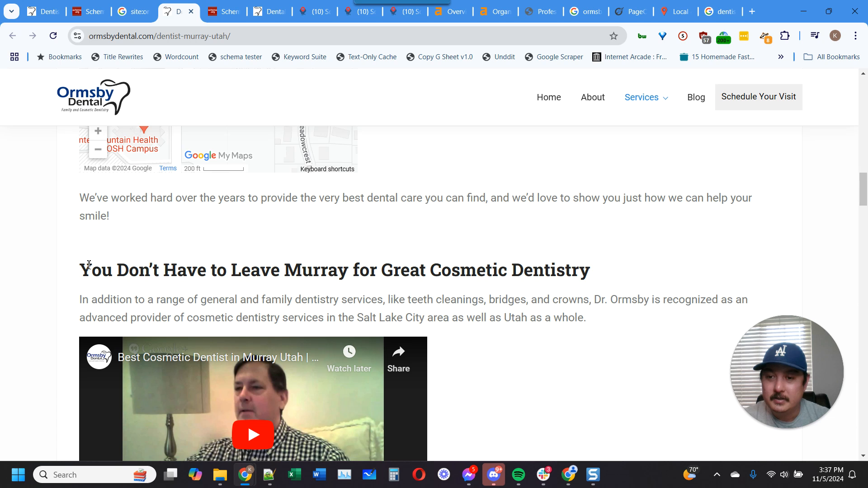Viewport: 868px width, 488px height.
Task: Open the volume control in system tray
Action: coord(784,474)
